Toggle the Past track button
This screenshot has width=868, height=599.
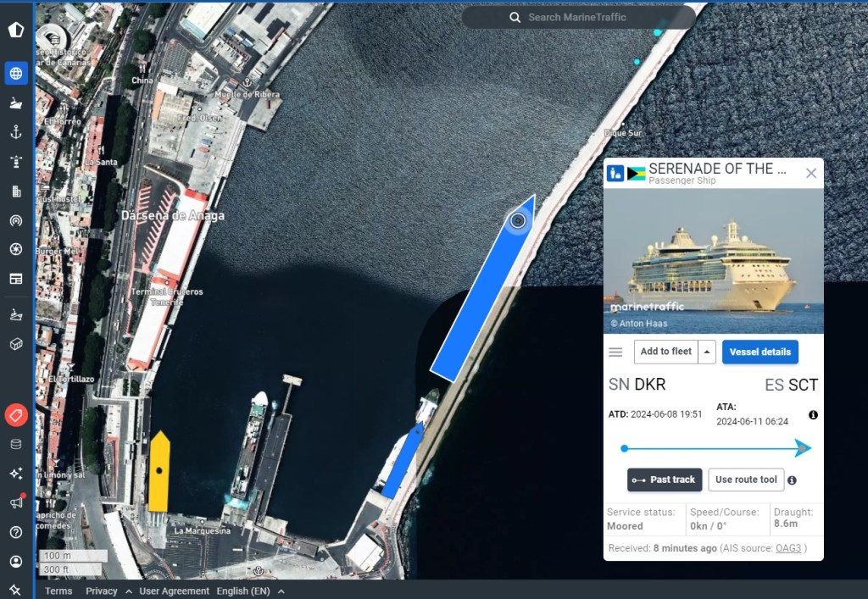click(665, 480)
